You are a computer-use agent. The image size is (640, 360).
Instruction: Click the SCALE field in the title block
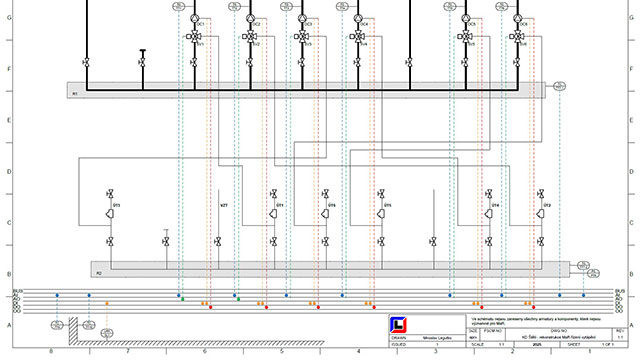pyautogui.click(x=490, y=344)
